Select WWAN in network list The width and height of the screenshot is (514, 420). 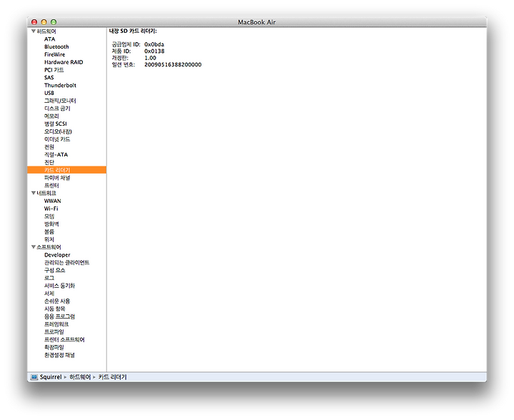click(52, 201)
